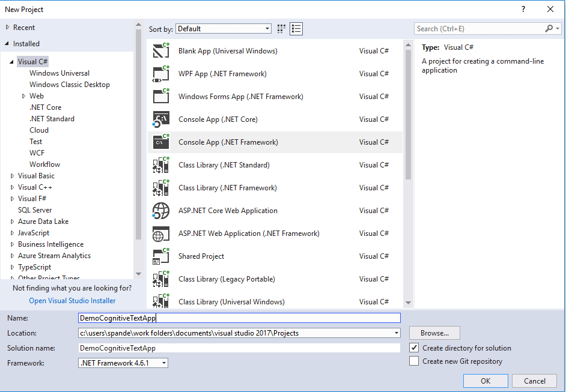This screenshot has width=566, height=392.
Task: Click the Class Library (Universal Windows) icon
Action: 161,301
